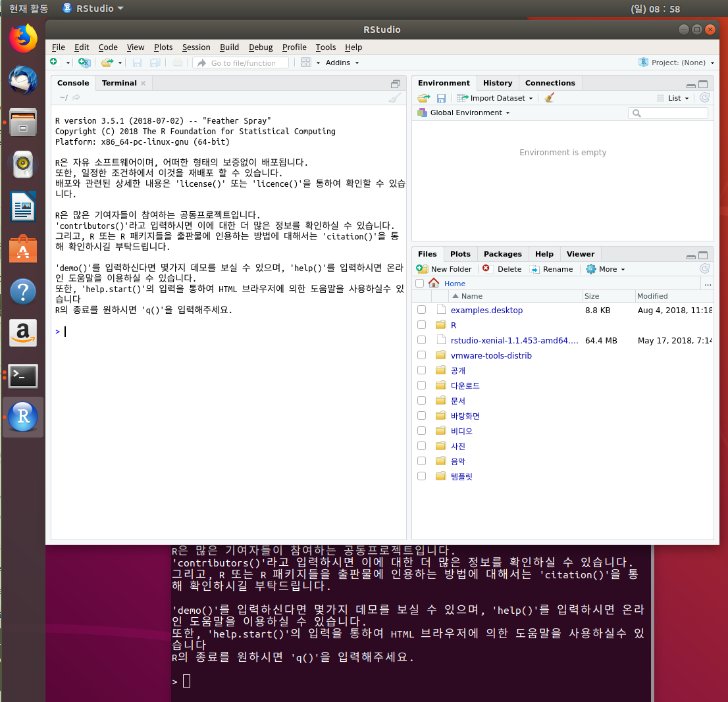Open the Addins dropdown
The width and height of the screenshot is (728, 702).
click(x=342, y=63)
